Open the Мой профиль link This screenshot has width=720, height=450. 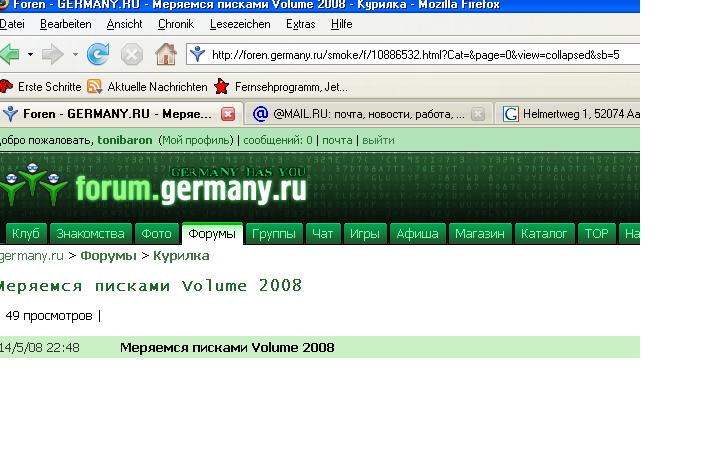tap(197, 140)
